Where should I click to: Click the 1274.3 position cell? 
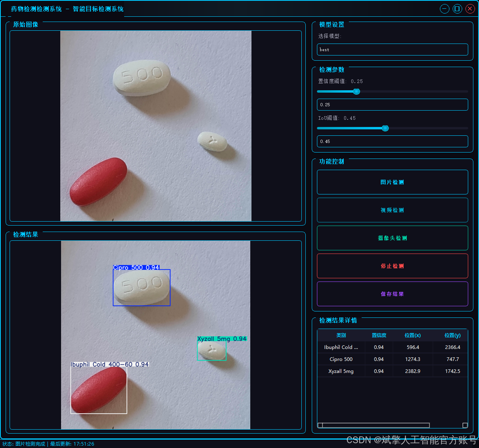413,359
